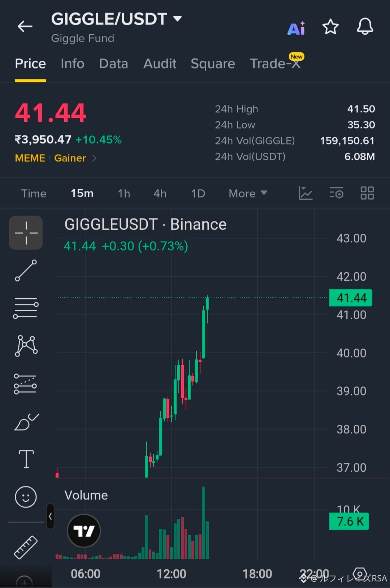Click the 24h High value 41.50
Viewport: 390px width, 588px height.
point(361,109)
